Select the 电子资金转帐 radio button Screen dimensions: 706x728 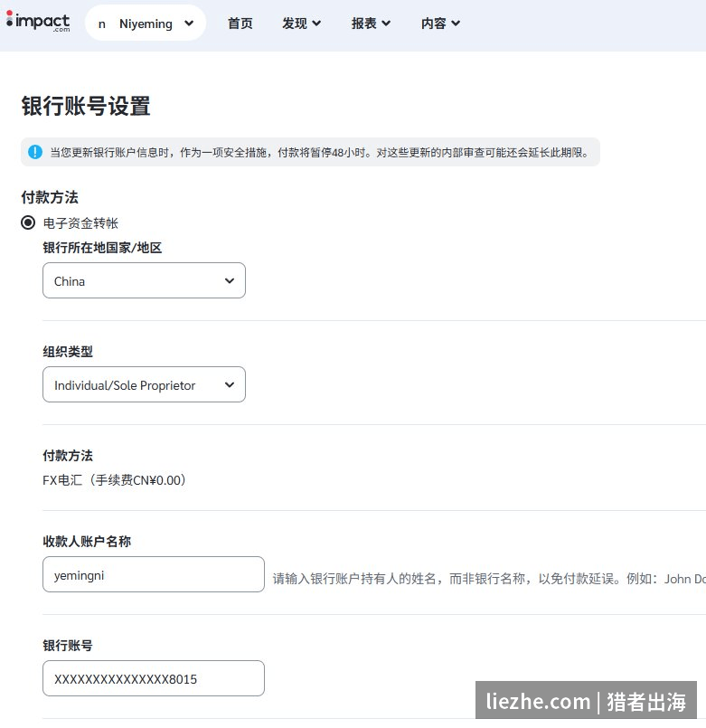[28, 222]
